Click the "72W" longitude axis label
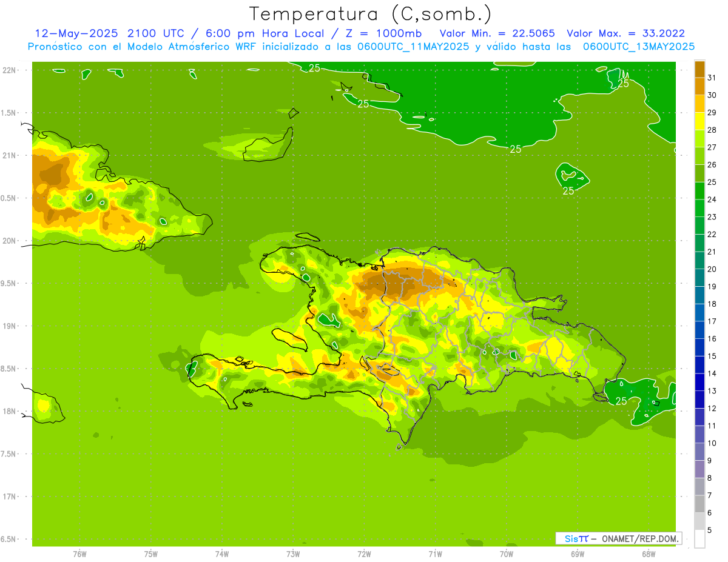 pos(364,554)
